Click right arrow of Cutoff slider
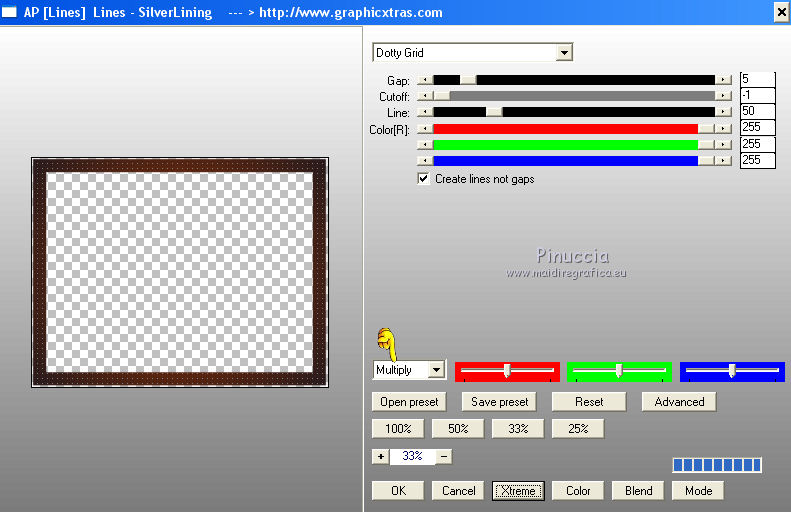Image resolution: width=791 pixels, height=512 pixels. pos(723,96)
